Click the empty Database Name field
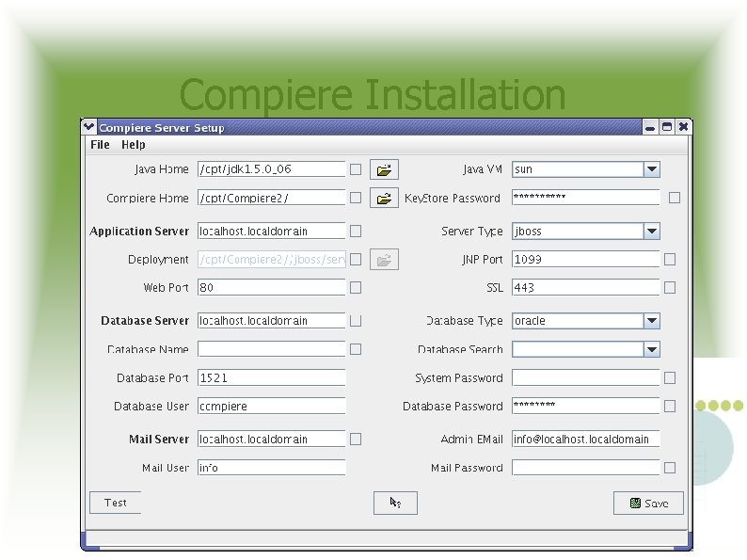 tap(272, 349)
